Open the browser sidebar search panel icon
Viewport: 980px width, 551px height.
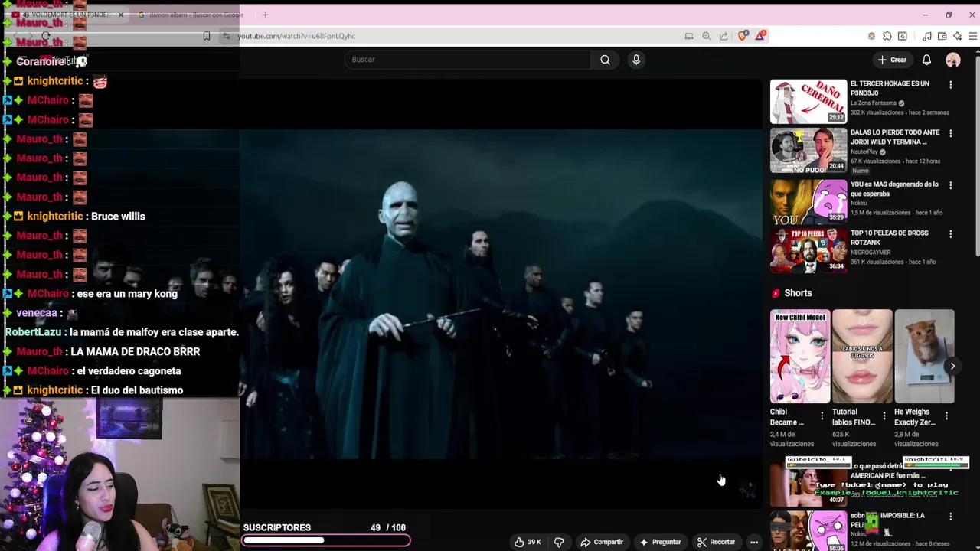pos(903,36)
